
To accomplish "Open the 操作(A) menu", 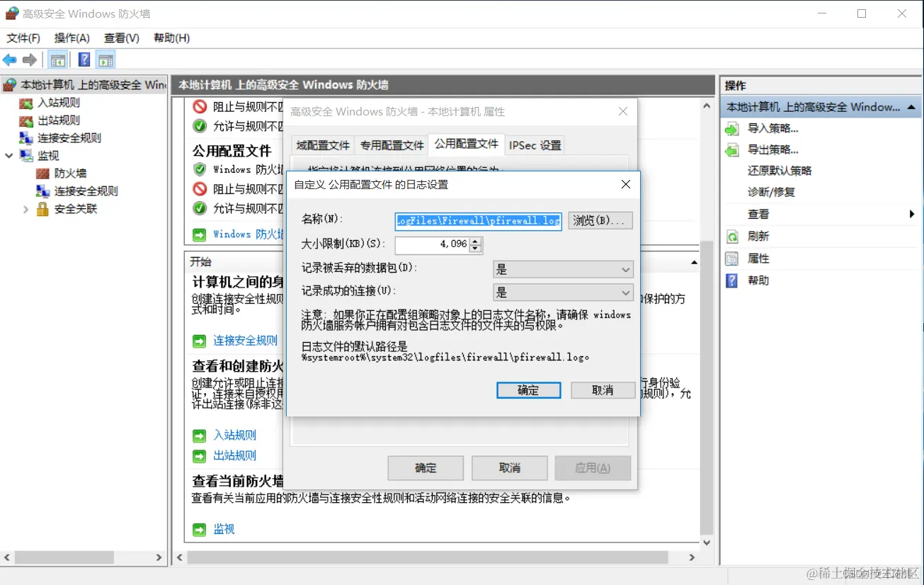I will (72, 38).
